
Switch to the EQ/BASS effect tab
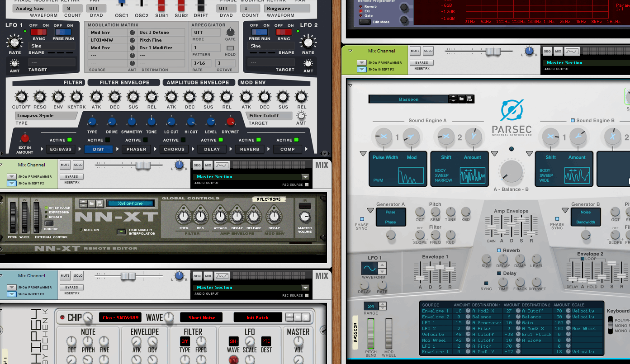[61, 149]
